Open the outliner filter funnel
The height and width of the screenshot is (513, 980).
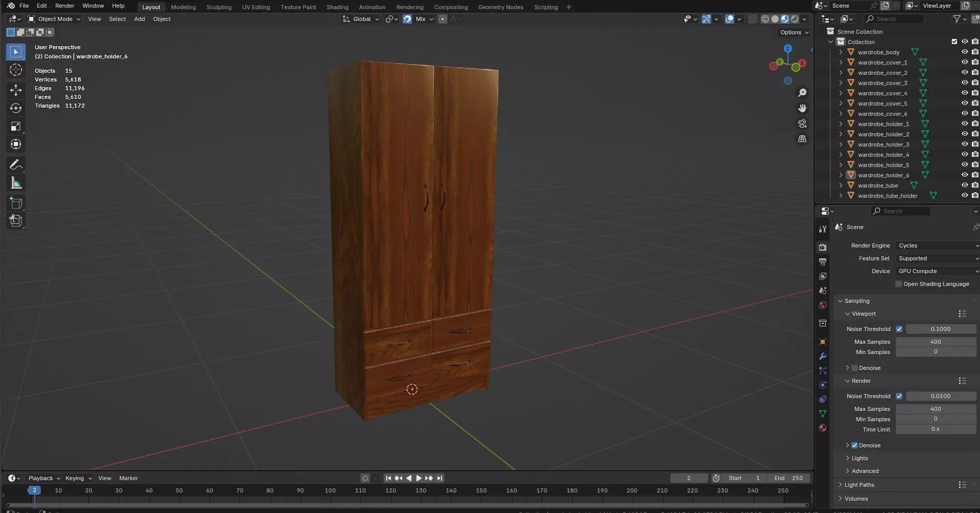tap(956, 19)
